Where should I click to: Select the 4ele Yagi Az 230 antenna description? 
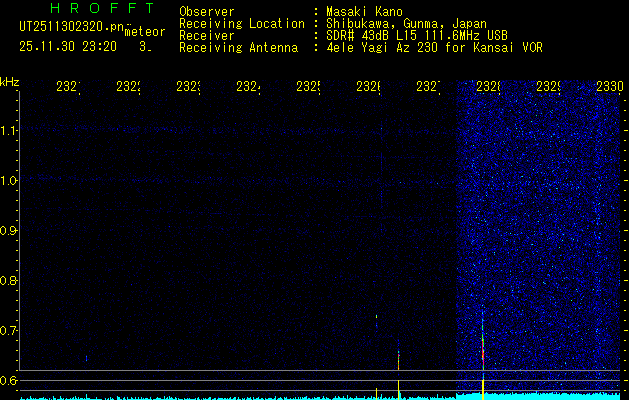[x=434, y=48]
